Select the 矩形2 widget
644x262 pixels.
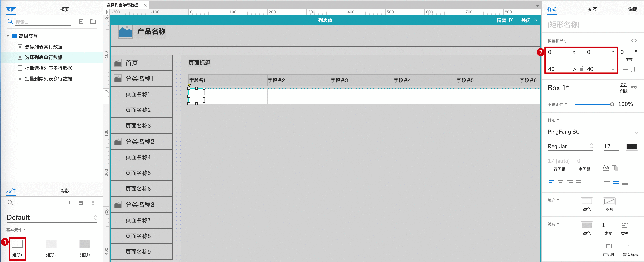[51, 248]
